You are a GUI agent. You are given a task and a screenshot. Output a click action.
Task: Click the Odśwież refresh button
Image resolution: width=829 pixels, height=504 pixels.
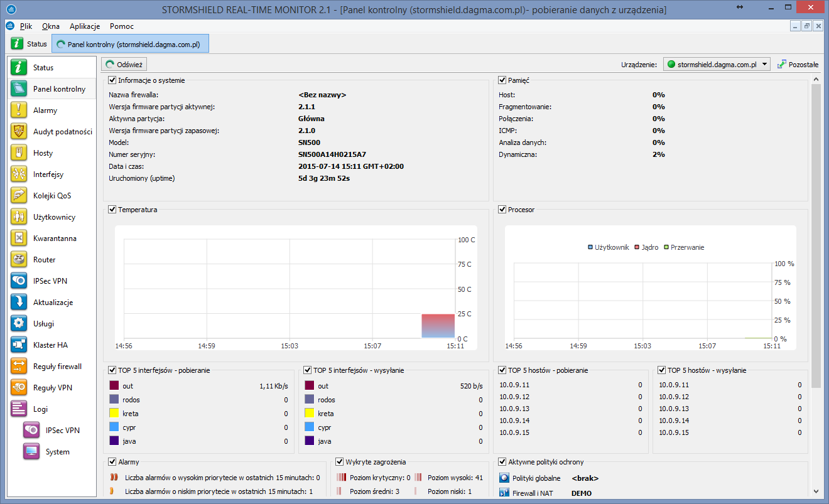click(124, 64)
